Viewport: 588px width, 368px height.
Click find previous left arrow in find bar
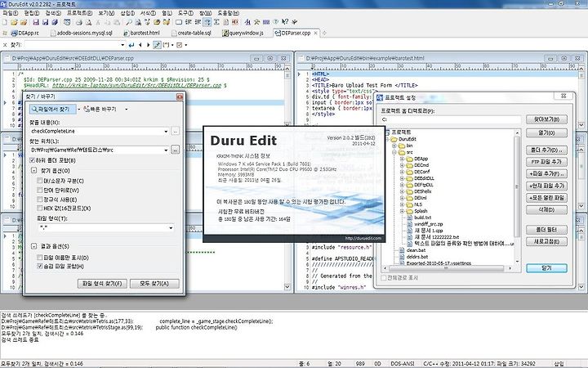tap(140, 45)
